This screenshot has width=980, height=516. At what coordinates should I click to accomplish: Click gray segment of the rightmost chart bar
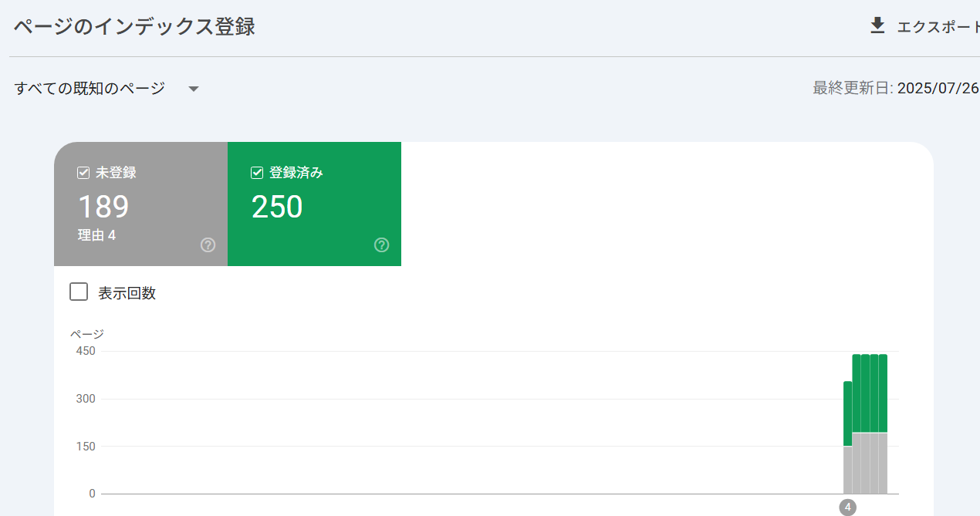pyautogui.click(x=883, y=463)
